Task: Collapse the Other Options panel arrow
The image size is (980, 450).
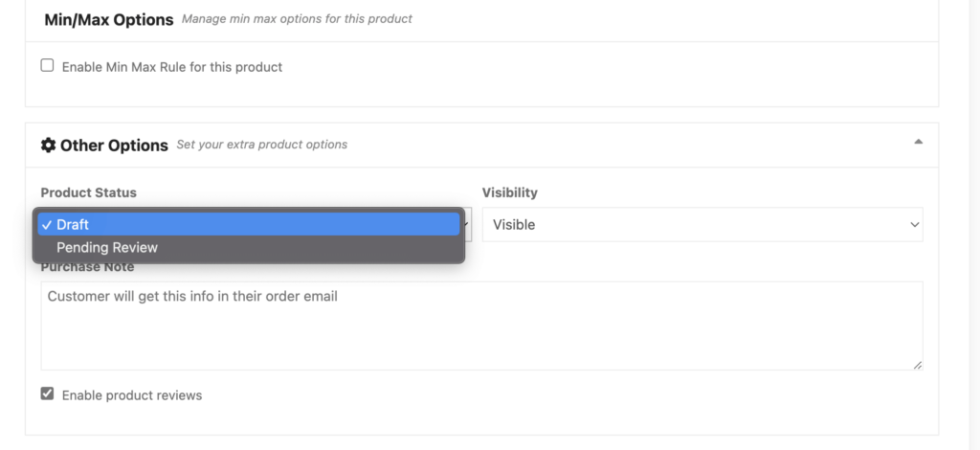Action: pos(918,142)
